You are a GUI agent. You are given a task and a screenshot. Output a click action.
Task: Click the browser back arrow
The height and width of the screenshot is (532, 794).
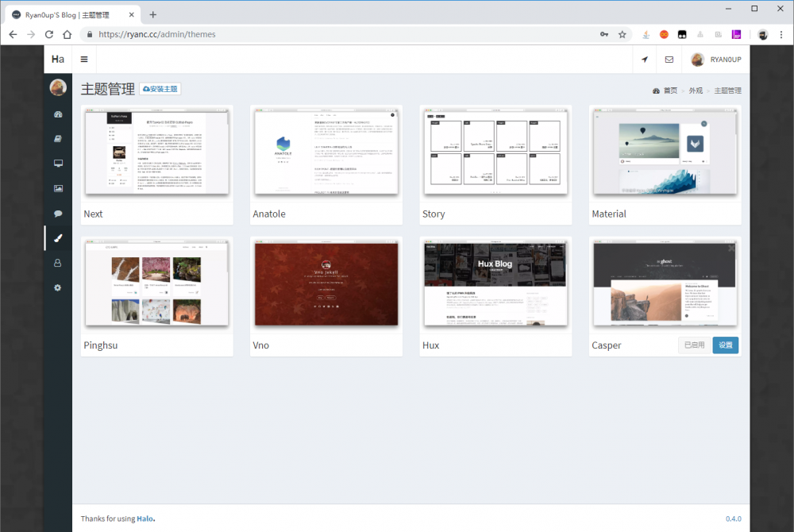coord(13,34)
